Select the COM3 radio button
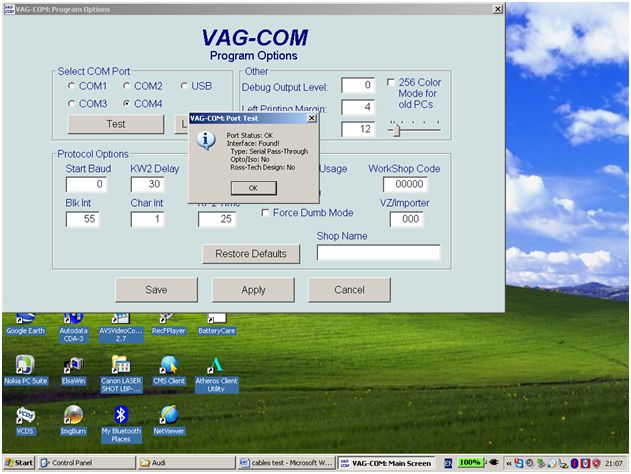Image resolution: width=631 pixels, height=474 pixels. point(72,103)
